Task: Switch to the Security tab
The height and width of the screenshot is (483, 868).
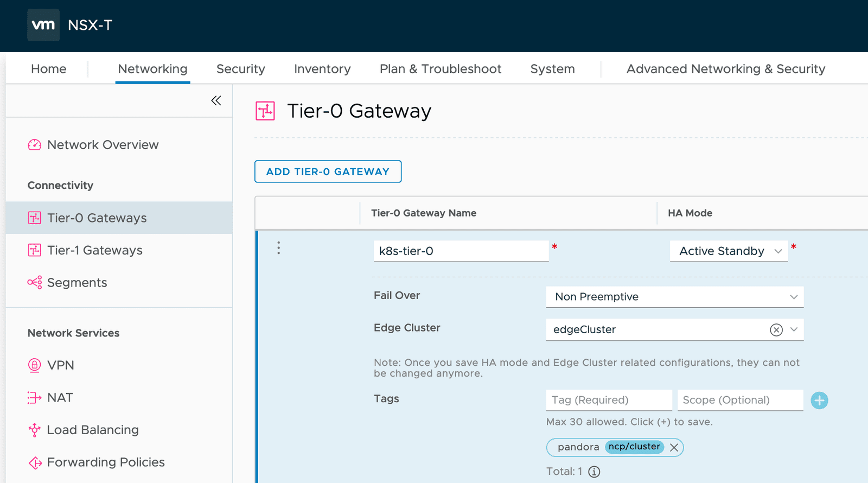Action: point(241,69)
